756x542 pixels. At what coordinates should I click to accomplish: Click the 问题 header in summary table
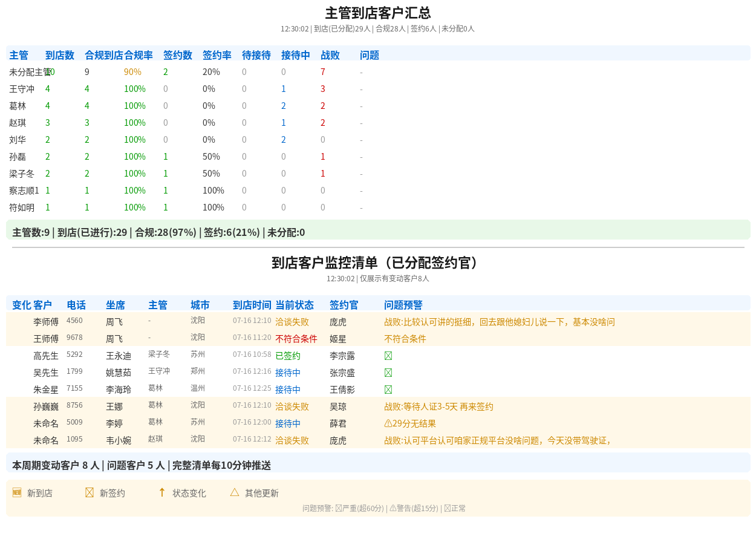coord(370,55)
